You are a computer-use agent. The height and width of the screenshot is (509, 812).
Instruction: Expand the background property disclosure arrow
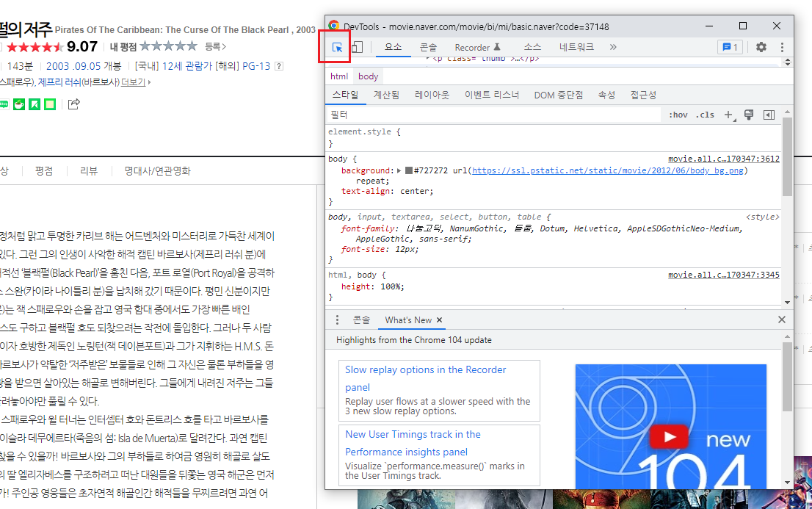(399, 170)
